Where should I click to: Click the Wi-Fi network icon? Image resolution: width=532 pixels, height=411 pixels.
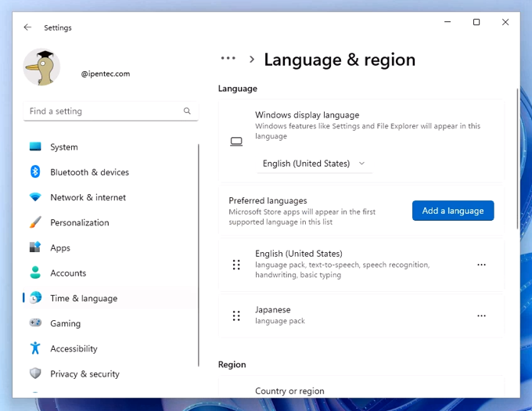35,196
